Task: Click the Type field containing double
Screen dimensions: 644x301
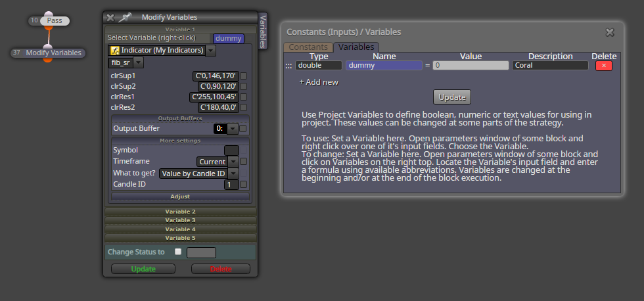Action: [x=319, y=65]
